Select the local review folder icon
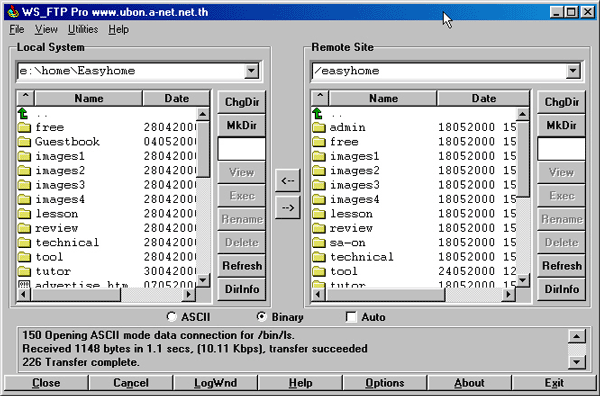 tap(24, 228)
